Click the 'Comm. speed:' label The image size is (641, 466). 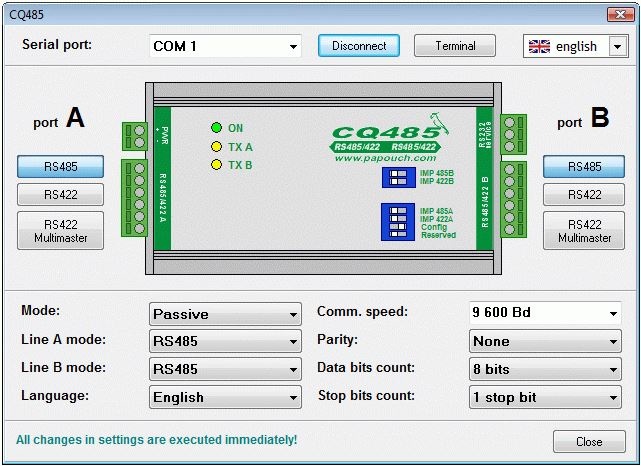point(363,312)
